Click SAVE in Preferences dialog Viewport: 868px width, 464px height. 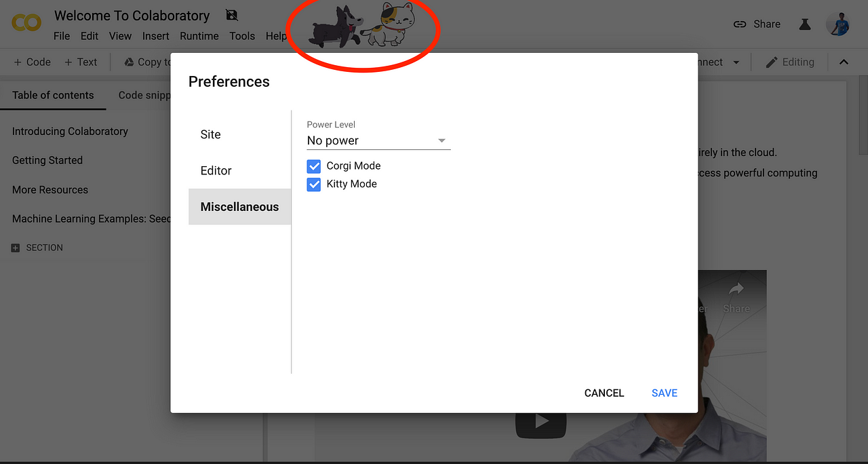[x=665, y=393]
